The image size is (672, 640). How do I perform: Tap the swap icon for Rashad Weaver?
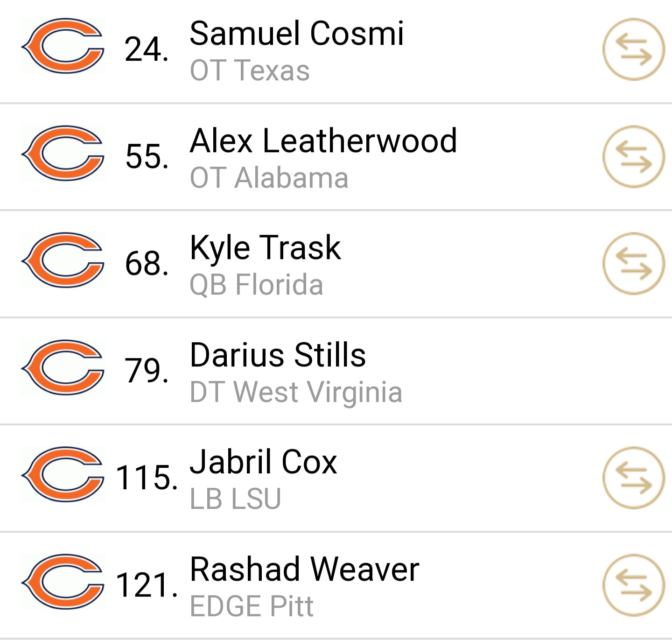click(x=633, y=585)
